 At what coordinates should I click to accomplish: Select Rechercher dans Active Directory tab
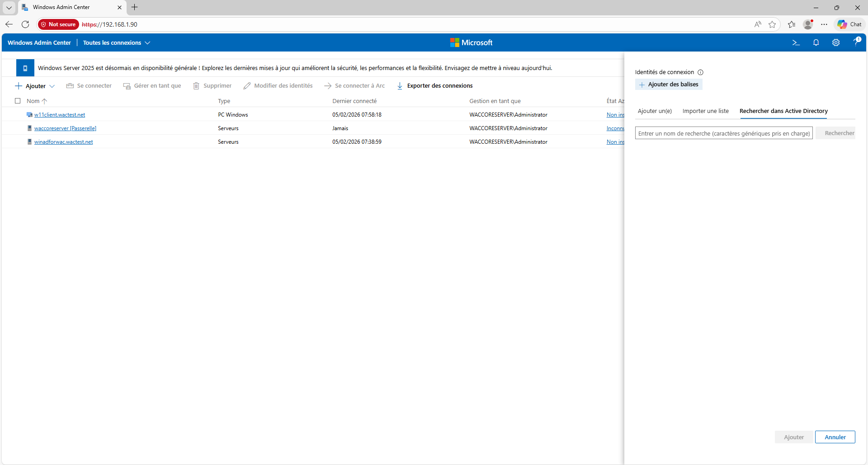783,111
